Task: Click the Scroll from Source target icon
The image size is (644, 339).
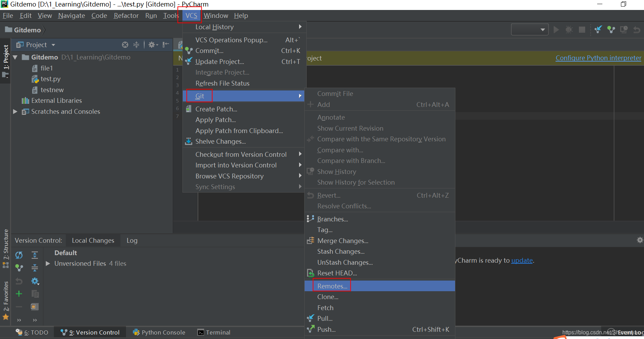Action: [125, 45]
